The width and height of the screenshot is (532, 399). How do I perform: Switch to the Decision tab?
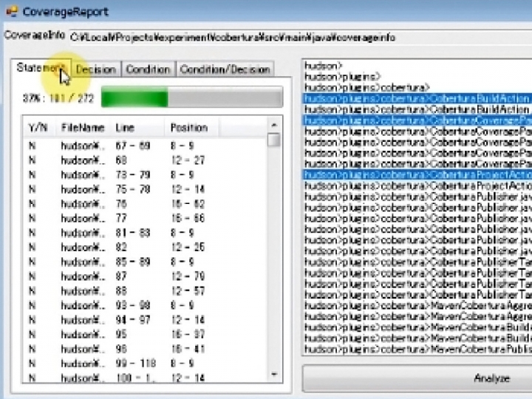(x=96, y=69)
